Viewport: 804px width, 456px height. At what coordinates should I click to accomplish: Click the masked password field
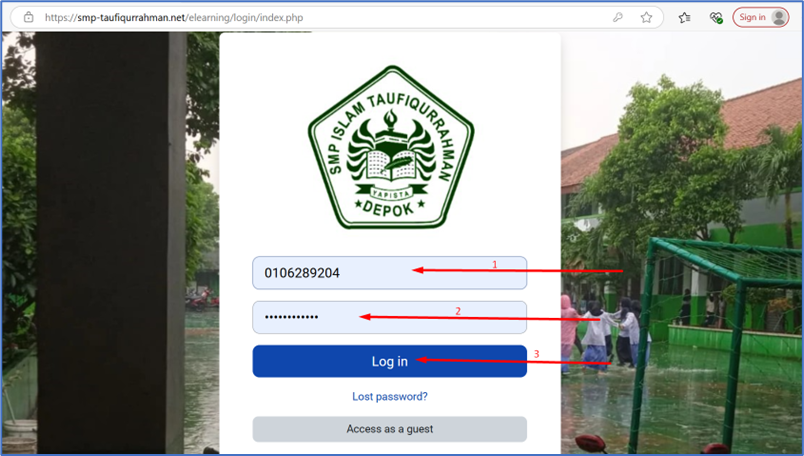[x=389, y=317]
